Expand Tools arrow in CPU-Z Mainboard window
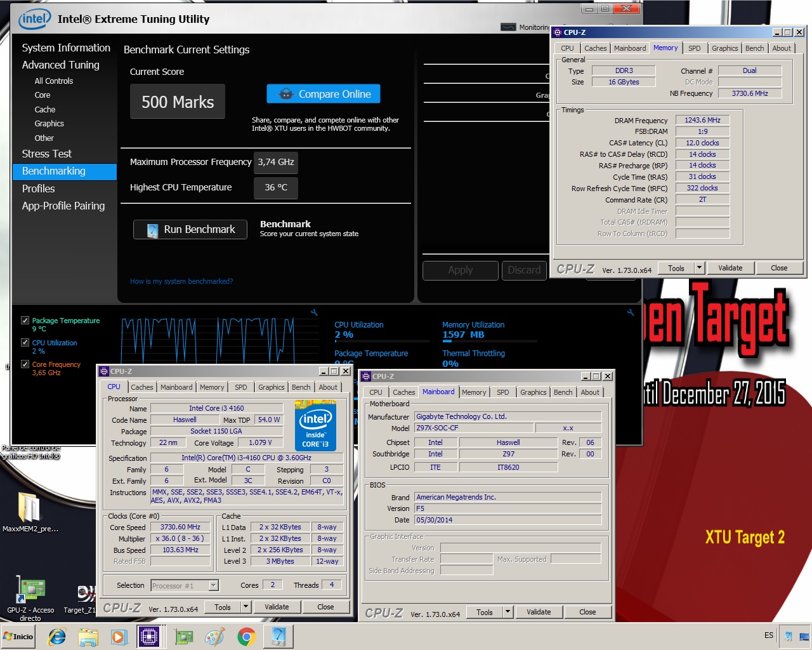 pos(507,612)
